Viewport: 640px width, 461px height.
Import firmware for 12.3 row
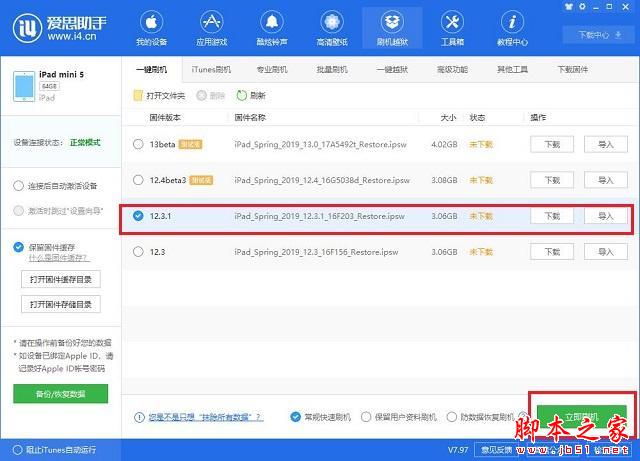[x=606, y=252]
